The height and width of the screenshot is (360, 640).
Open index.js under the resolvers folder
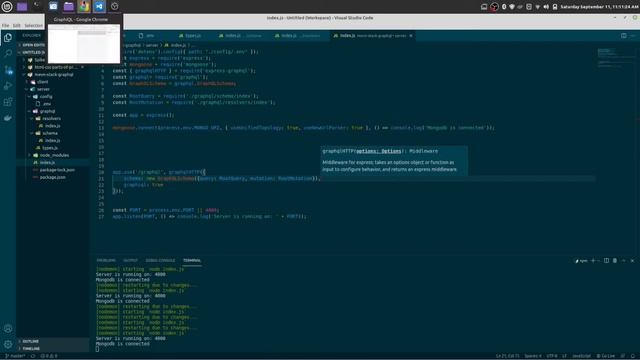[52, 126]
